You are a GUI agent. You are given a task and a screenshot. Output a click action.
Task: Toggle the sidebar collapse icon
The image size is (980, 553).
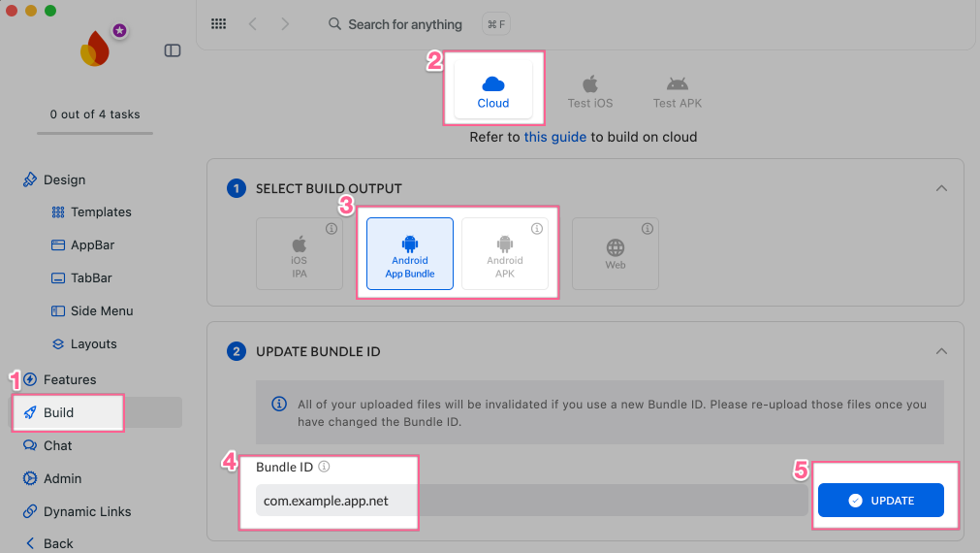coord(173,50)
